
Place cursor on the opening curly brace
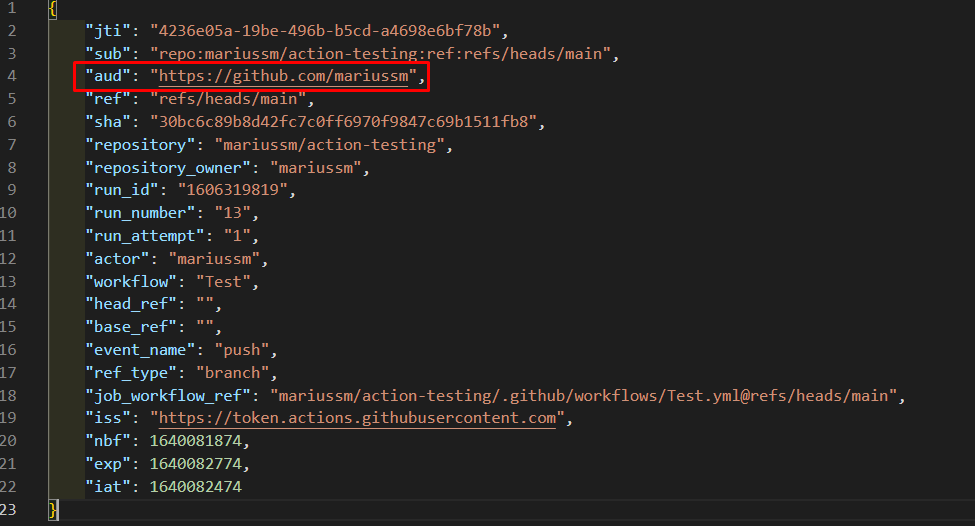pyautogui.click(x=52, y=9)
